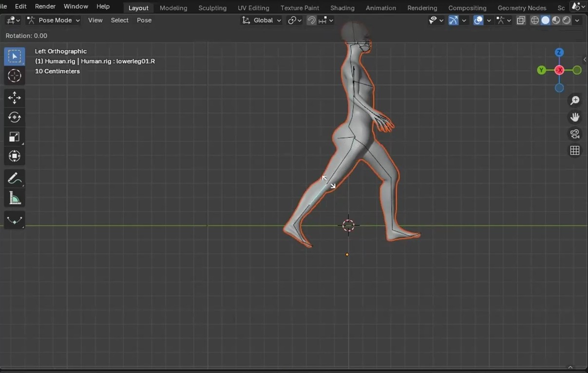Select the Cursor tool in the toolbar

(x=14, y=76)
